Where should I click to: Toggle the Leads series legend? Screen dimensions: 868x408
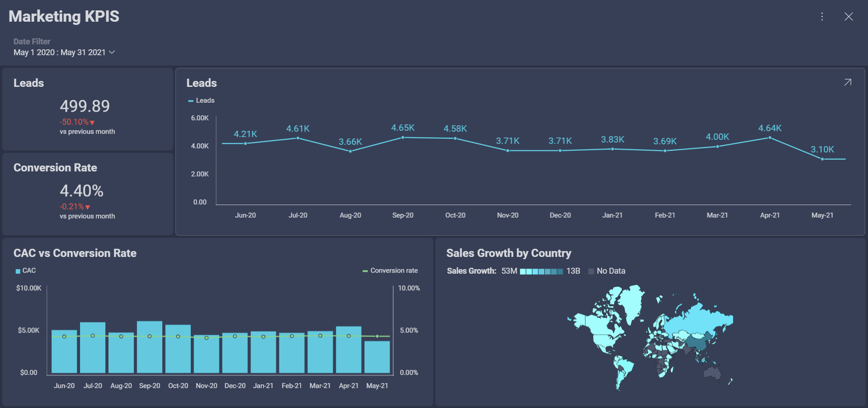pyautogui.click(x=201, y=100)
